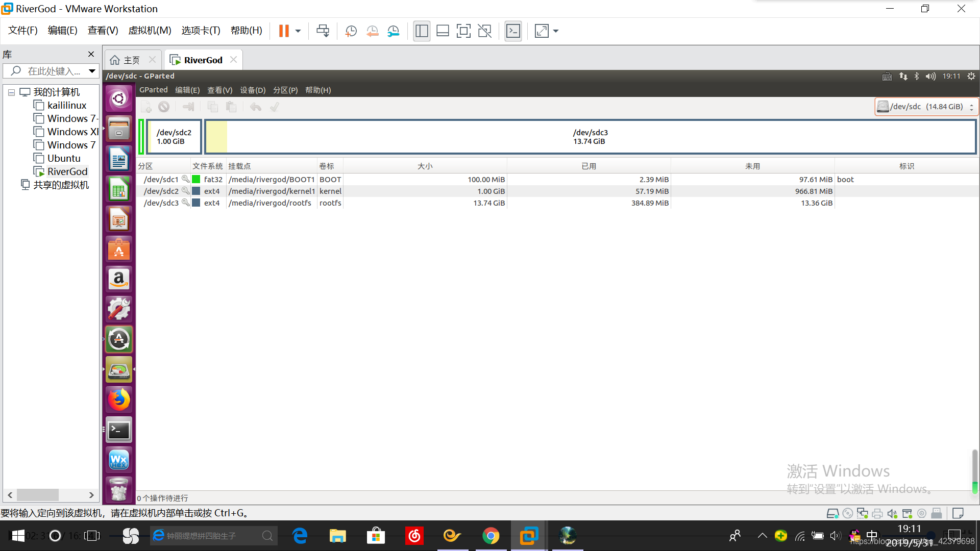The width and height of the screenshot is (980, 551).
Task: Toggle the VMware console view button
Action: tap(513, 31)
